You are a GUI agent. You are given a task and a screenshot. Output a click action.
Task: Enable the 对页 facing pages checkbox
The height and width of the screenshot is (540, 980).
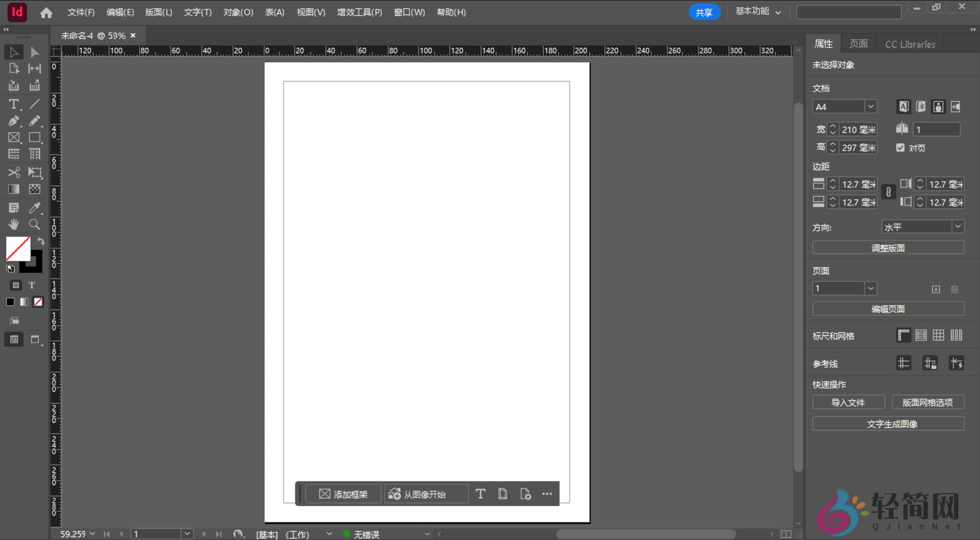coord(900,147)
